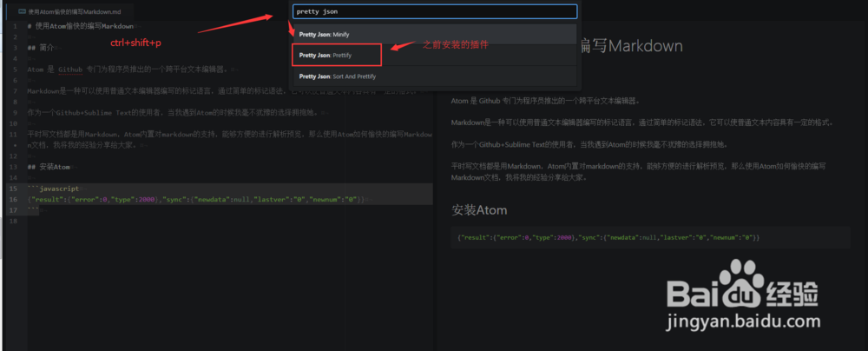The width and height of the screenshot is (868, 351).
Task: Click the underlined word Github in the editor
Action: (70, 70)
